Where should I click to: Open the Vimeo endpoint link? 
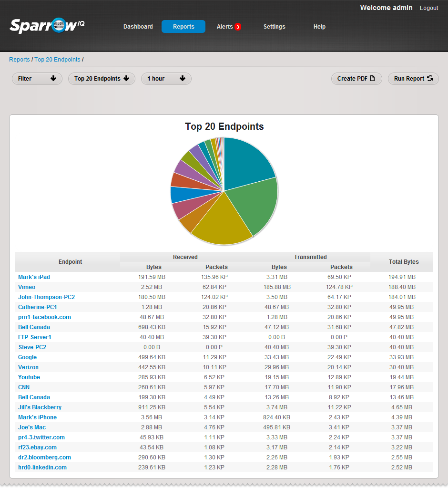coord(27,287)
